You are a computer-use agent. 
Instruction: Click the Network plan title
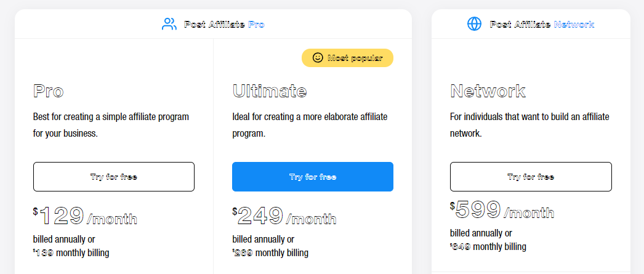[488, 91]
